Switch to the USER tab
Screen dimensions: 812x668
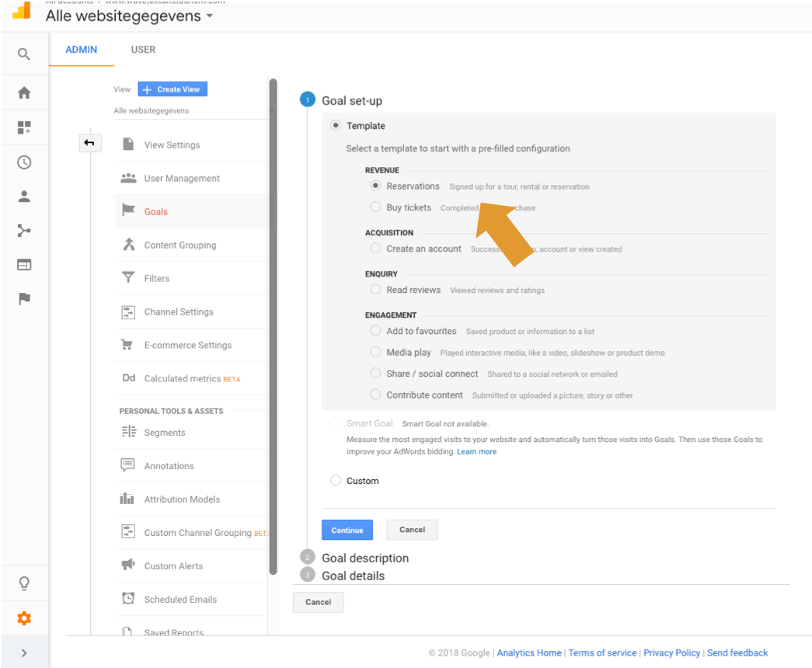tap(143, 50)
